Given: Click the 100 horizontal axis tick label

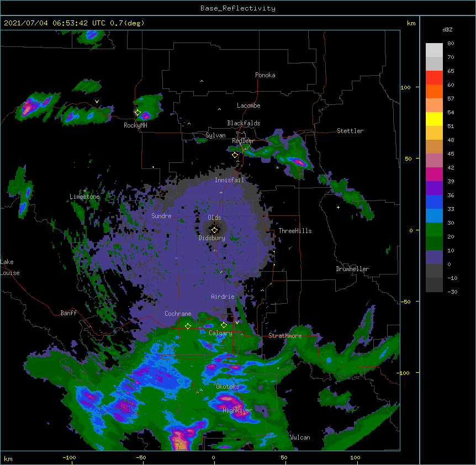Looking at the screenshot, I should 355,457.
